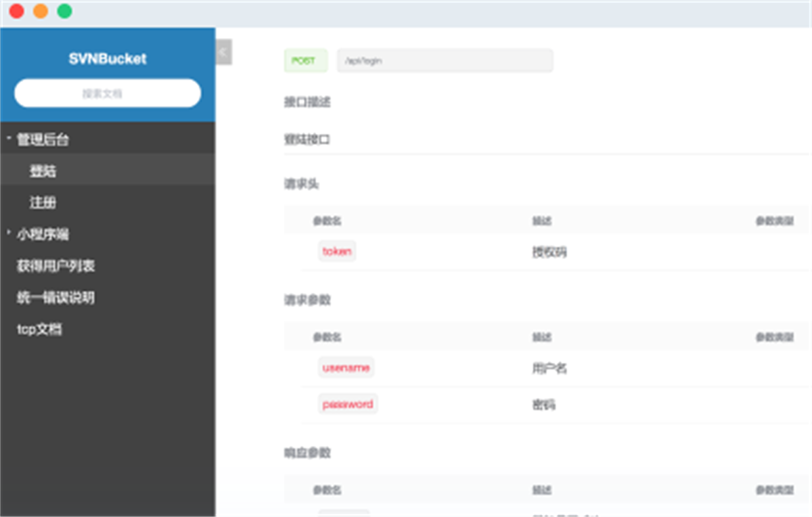Close the window with red button
Image resolution: width=812 pixels, height=517 pixels.
16,11
